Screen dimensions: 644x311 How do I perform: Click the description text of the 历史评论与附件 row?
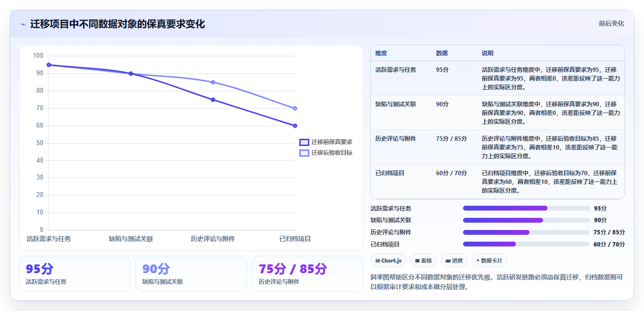(x=549, y=147)
